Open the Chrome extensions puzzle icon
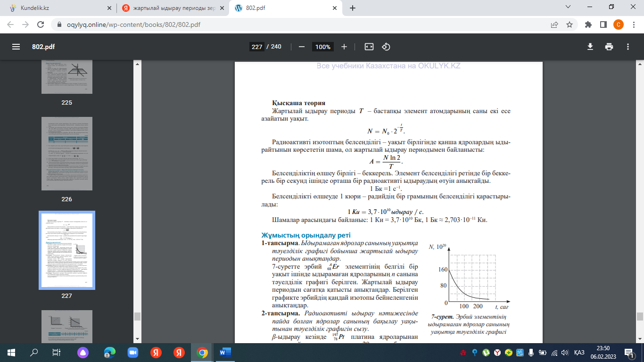Image resolution: width=644 pixels, height=362 pixels. [x=588, y=25]
